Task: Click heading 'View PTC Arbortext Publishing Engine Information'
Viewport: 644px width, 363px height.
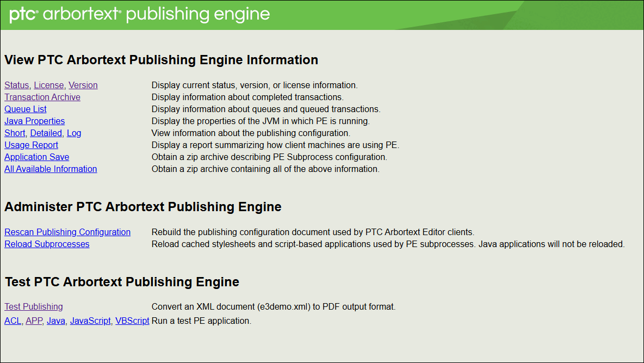Action: (x=162, y=60)
